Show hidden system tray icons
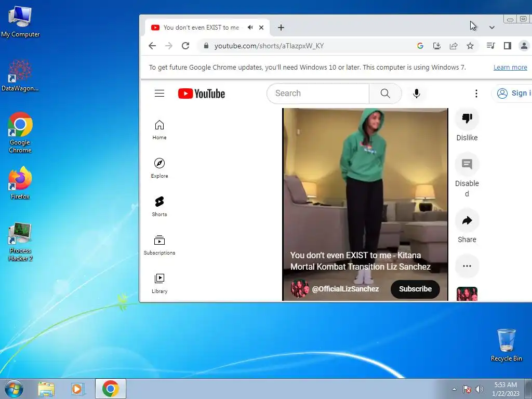Viewport: 532px width, 399px height. coord(454,389)
